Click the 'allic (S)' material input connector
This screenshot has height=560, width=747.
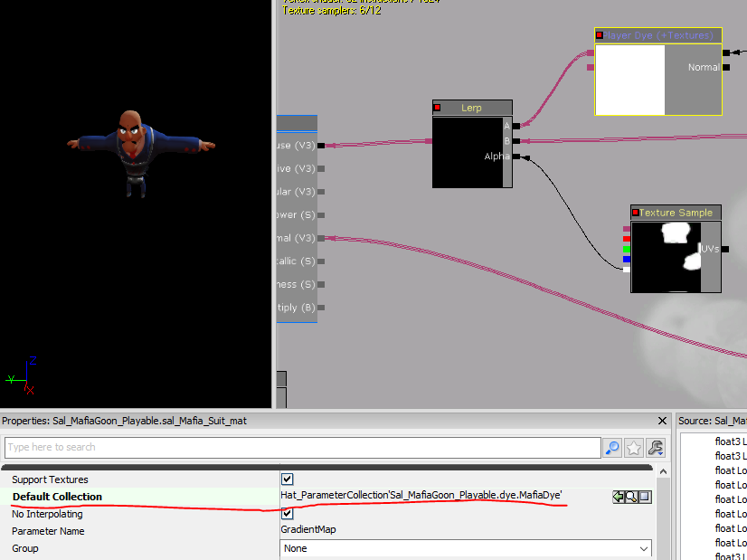321,261
